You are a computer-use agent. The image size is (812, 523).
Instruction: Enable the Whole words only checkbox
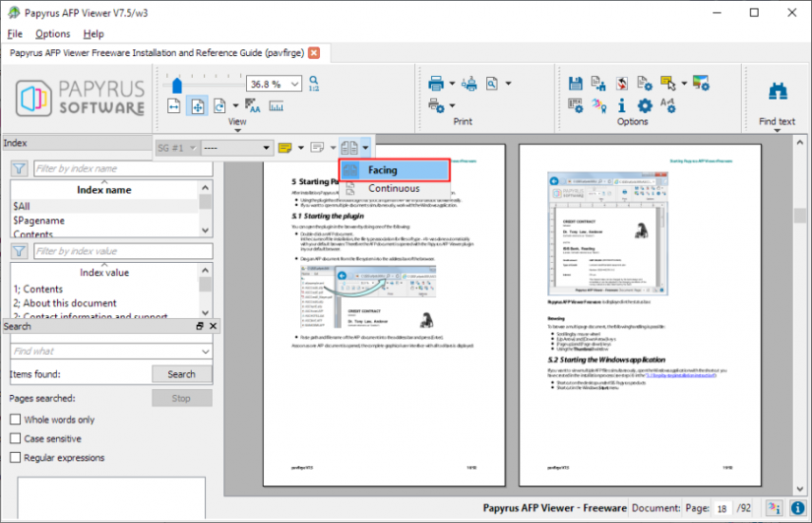16,420
